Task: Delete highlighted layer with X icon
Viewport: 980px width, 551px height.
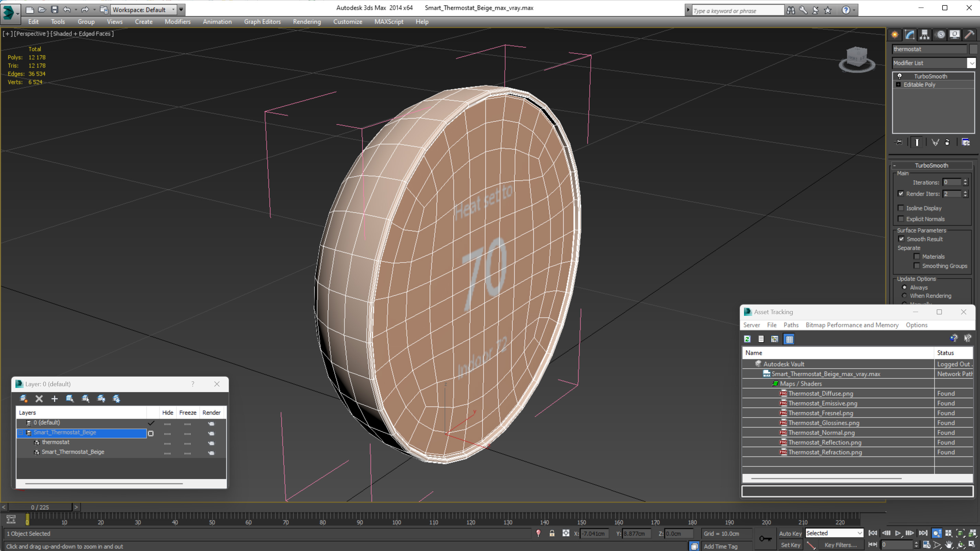Action: [x=39, y=399]
